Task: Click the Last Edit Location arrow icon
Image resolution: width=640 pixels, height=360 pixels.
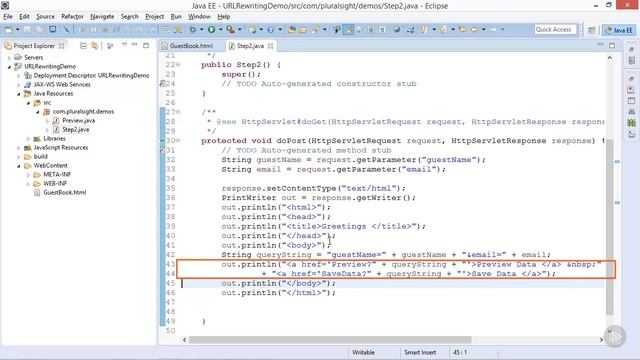Action: tap(462, 29)
